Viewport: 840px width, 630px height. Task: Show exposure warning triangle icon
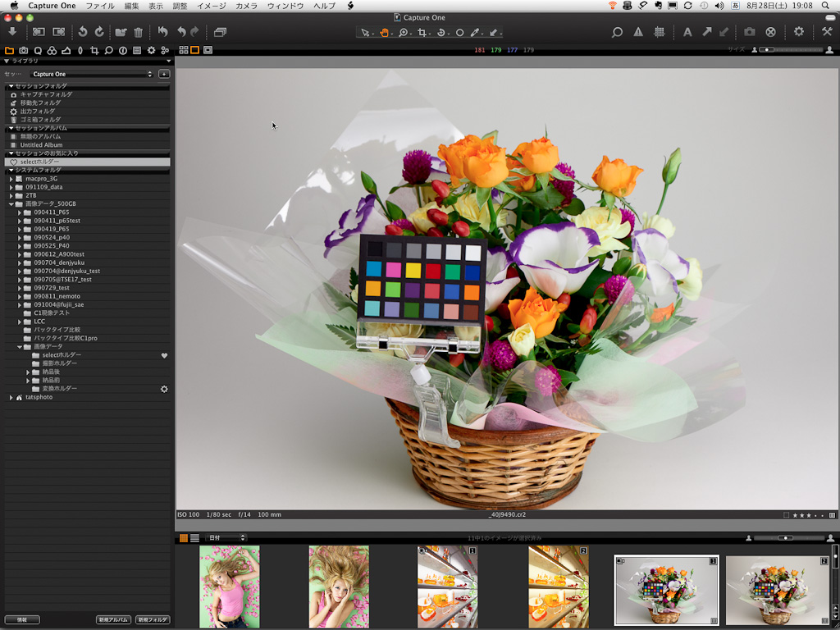pyautogui.click(x=638, y=32)
